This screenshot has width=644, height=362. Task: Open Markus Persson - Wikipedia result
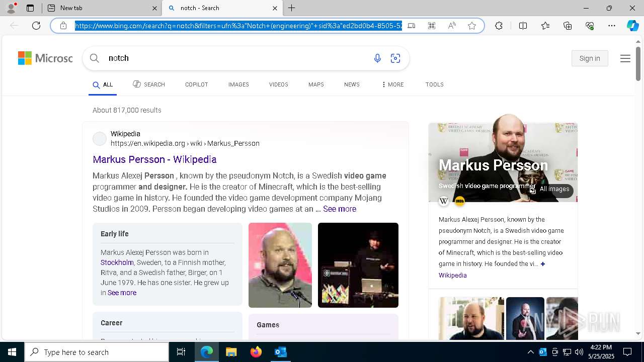(154, 159)
